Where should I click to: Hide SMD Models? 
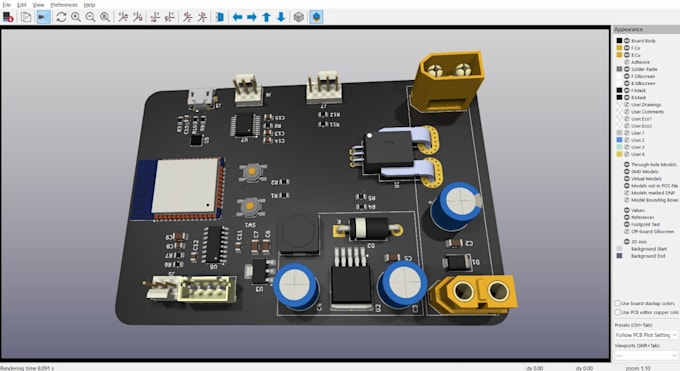tap(627, 171)
